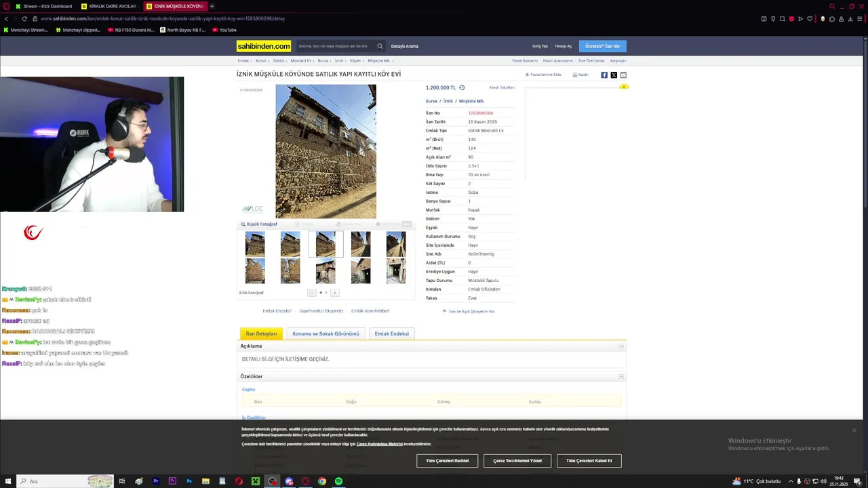Click Opera tab search magnifier icon
Screen dimensions: 868x488
pyautogui.click(x=832, y=6)
